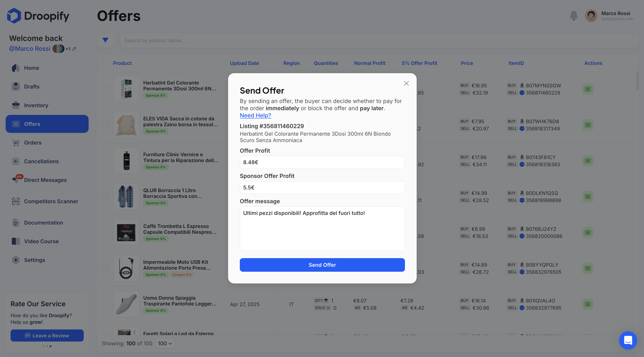Click offer action icon for B0BYYQPGLY row
Screen dimensions: 644x357
click(588, 268)
